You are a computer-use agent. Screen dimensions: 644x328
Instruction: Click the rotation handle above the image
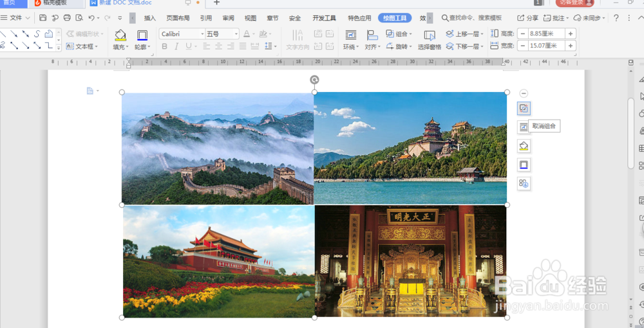coord(314,80)
